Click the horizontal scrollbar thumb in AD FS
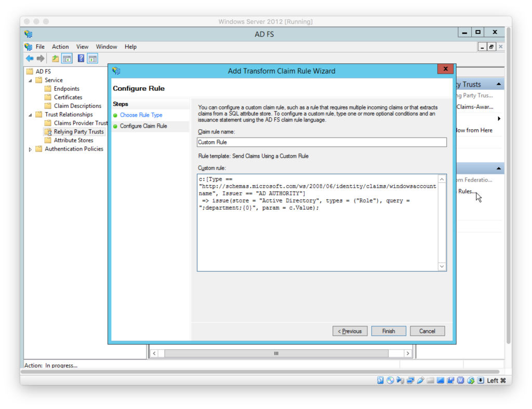The height and width of the screenshot is (409, 532). tap(276, 353)
